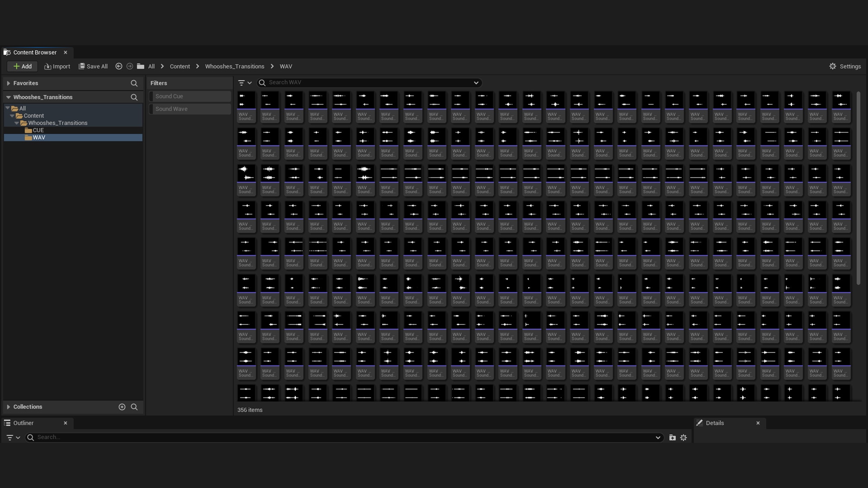Toggle the Sound Cue filter

click(190, 96)
